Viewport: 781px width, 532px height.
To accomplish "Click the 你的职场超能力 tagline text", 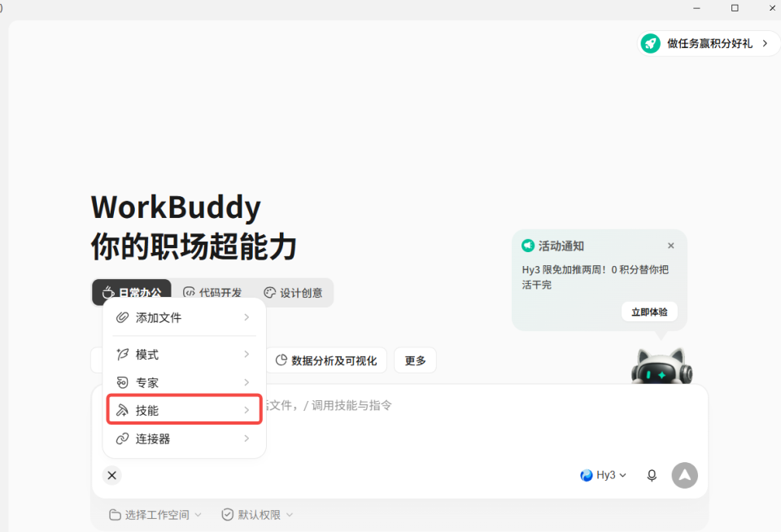I will pos(194,246).
